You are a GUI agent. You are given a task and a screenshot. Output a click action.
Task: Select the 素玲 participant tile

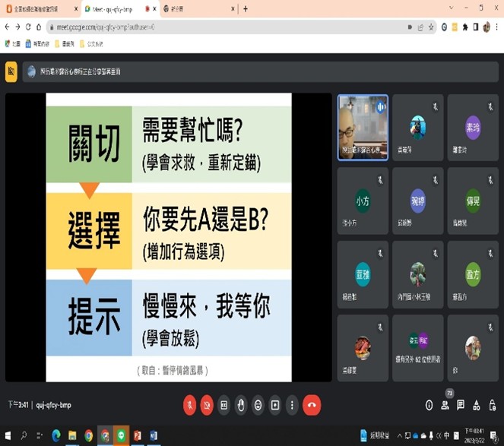point(473,128)
